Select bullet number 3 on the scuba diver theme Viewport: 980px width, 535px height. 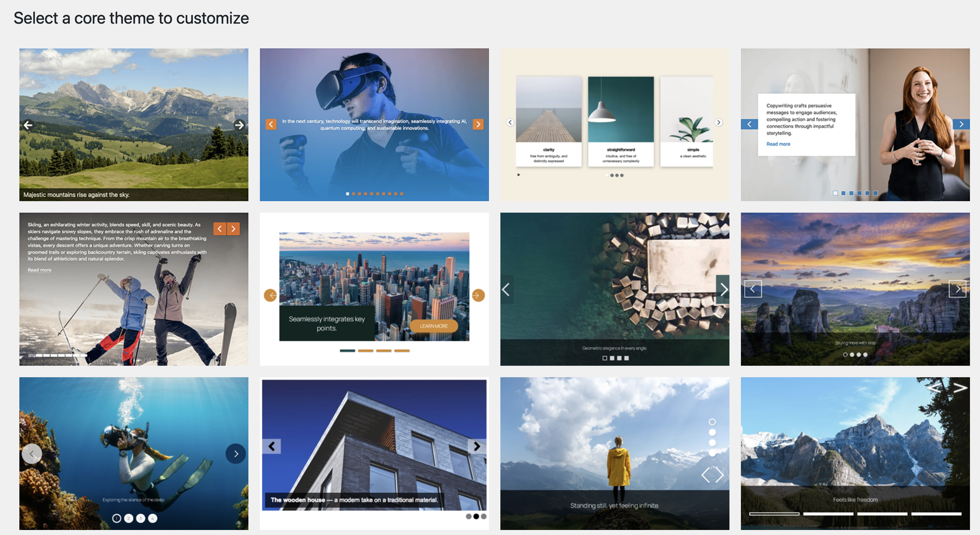(x=141, y=518)
